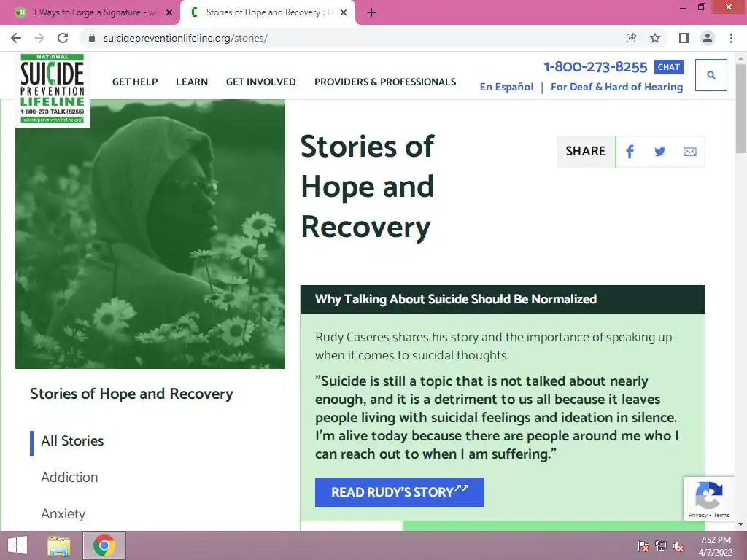The image size is (747, 560).
Task: Click the site search magnifier icon
Action: [711, 75]
